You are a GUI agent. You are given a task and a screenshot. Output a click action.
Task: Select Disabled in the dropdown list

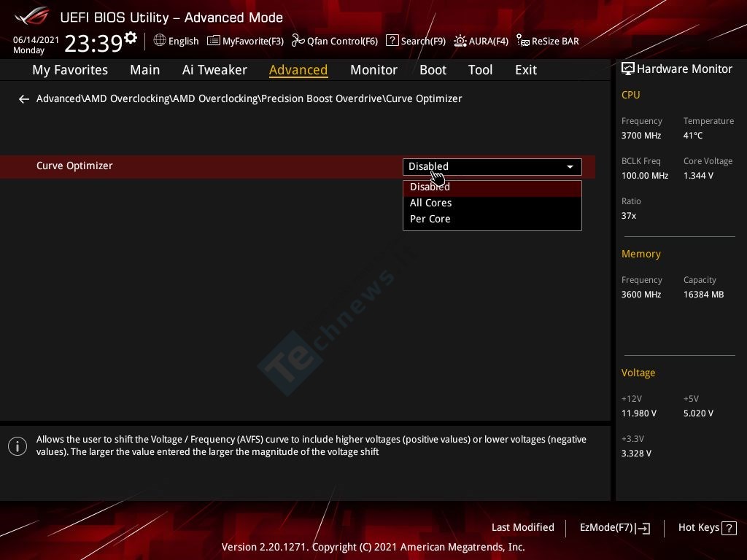[x=492, y=187]
